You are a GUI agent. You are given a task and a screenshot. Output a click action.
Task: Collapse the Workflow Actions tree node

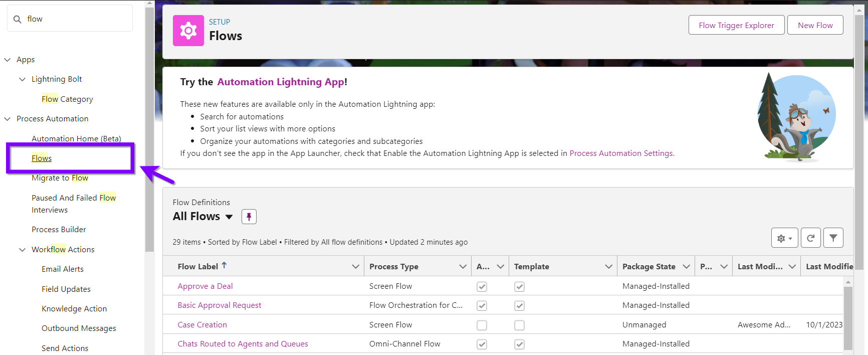[x=23, y=250]
